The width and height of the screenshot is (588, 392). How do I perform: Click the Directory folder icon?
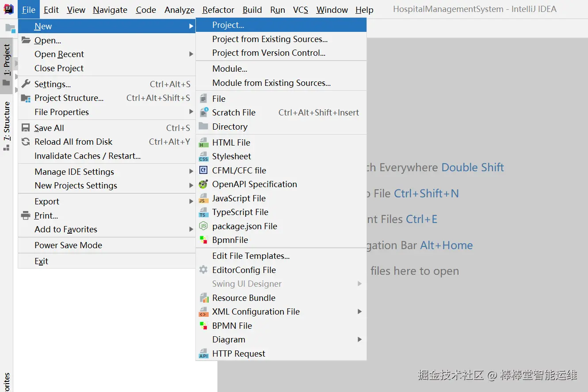point(203,126)
